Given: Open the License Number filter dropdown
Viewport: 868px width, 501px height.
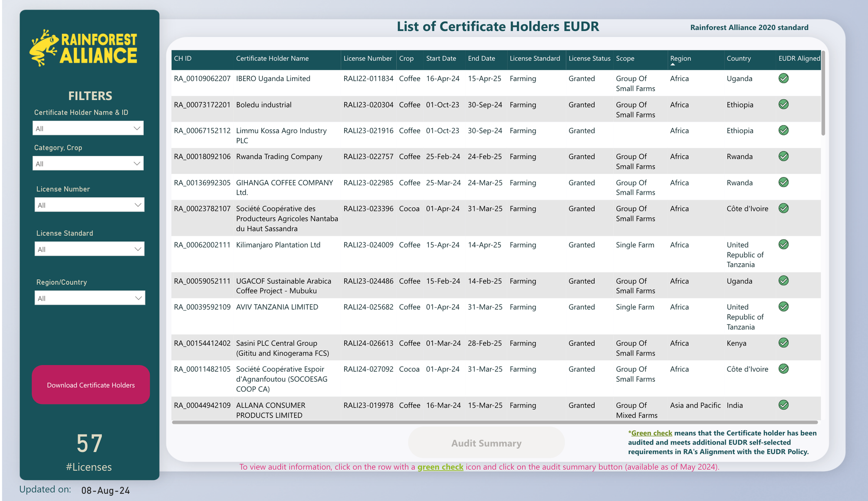Looking at the screenshot, I should point(89,205).
